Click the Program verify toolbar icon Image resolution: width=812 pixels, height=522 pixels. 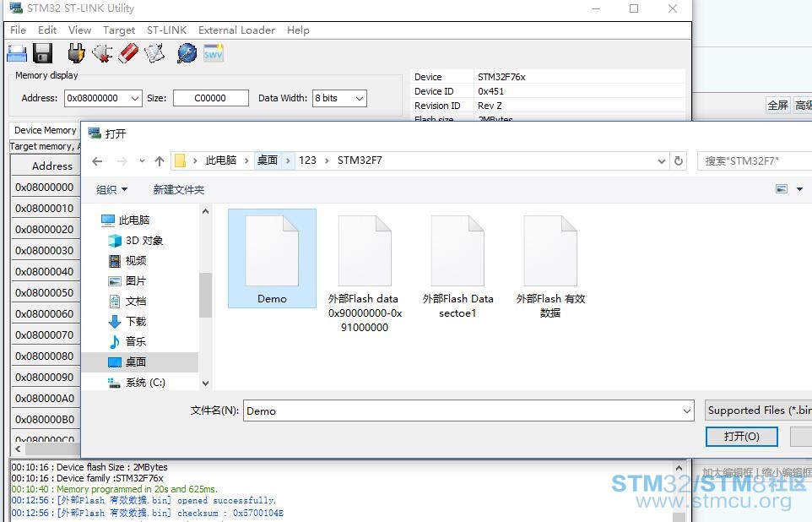(154, 53)
